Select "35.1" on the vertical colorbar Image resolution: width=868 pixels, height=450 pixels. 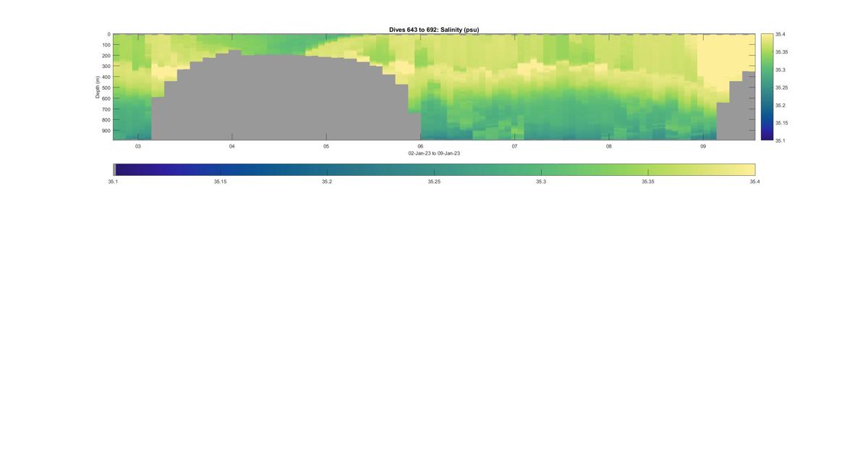coord(780,140)
